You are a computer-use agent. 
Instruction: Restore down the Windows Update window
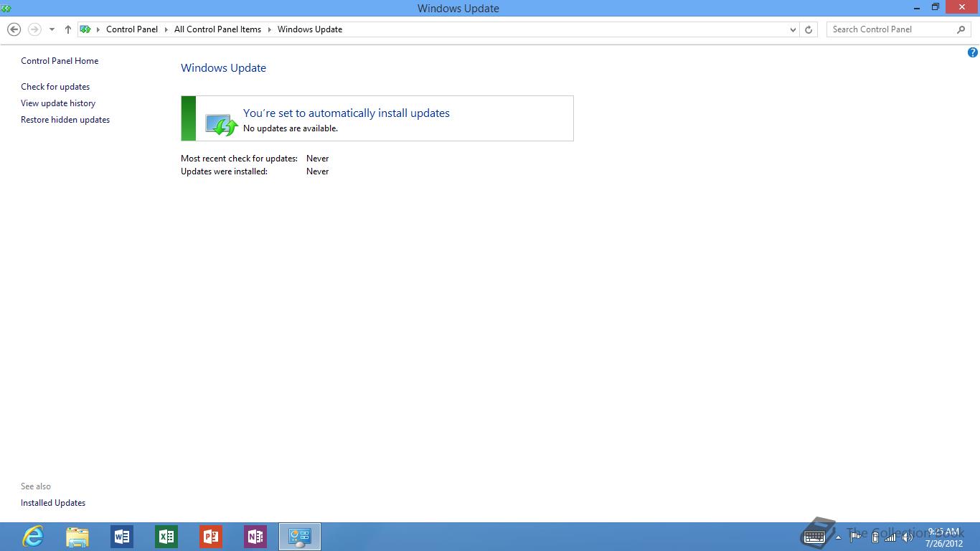[x=936, y=7]
